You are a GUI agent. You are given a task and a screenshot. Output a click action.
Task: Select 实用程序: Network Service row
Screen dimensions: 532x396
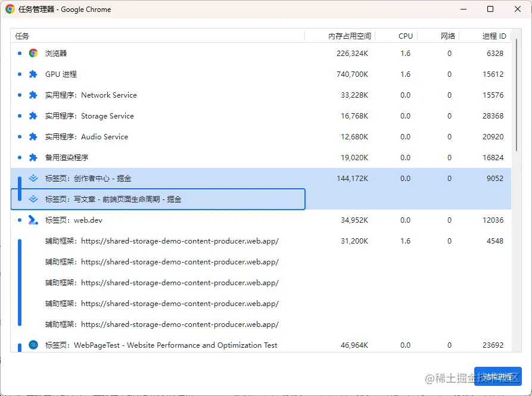pos(260,95)
